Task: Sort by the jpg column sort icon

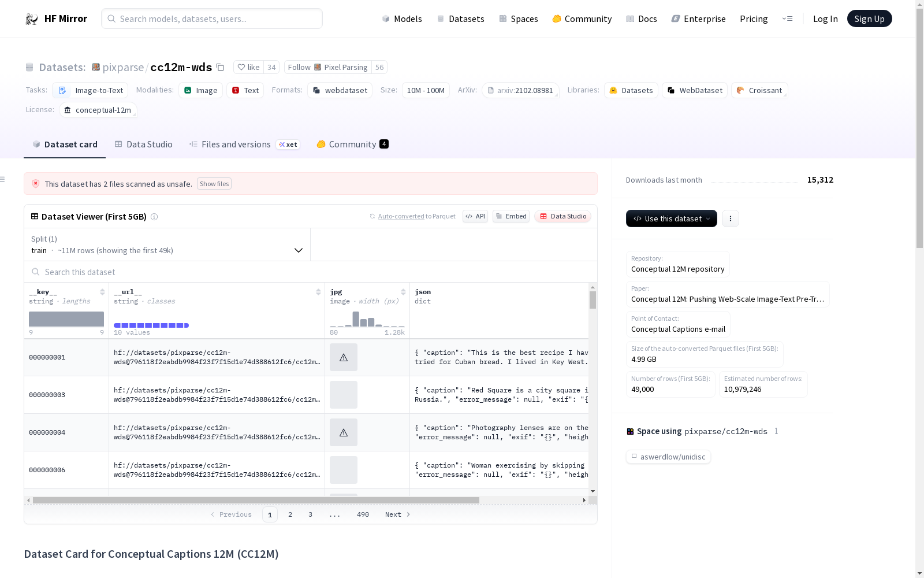Action: click(403, 292)
